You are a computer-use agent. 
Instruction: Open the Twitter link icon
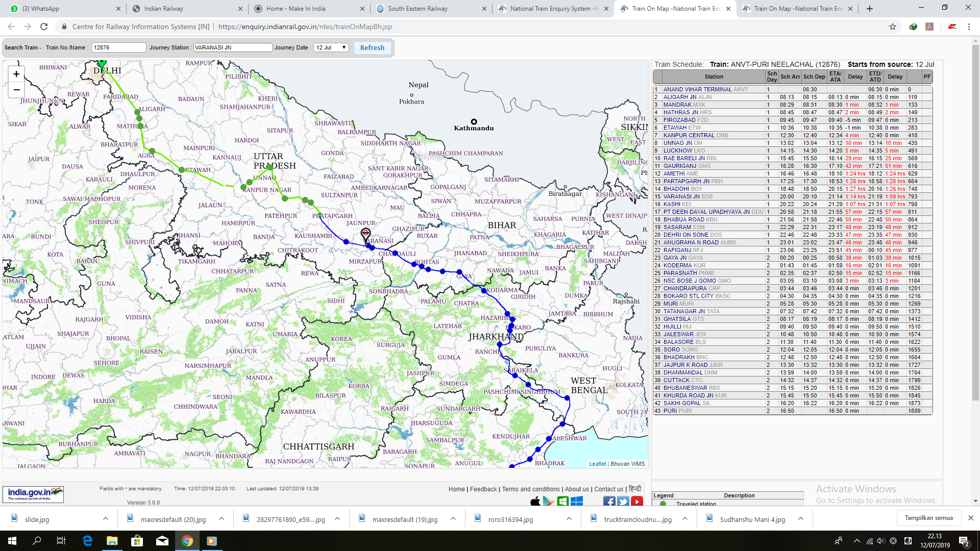click(x=623, y=502)
